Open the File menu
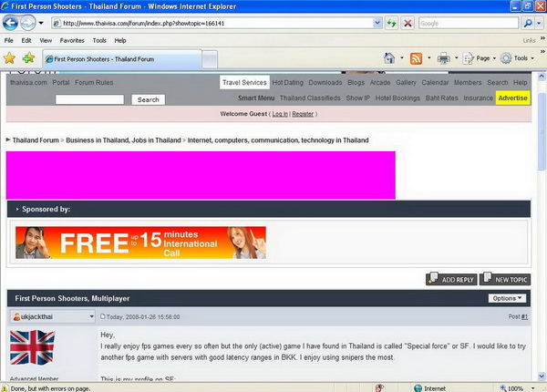Viewport: 547px width, 392px height. tap(9, 40)
